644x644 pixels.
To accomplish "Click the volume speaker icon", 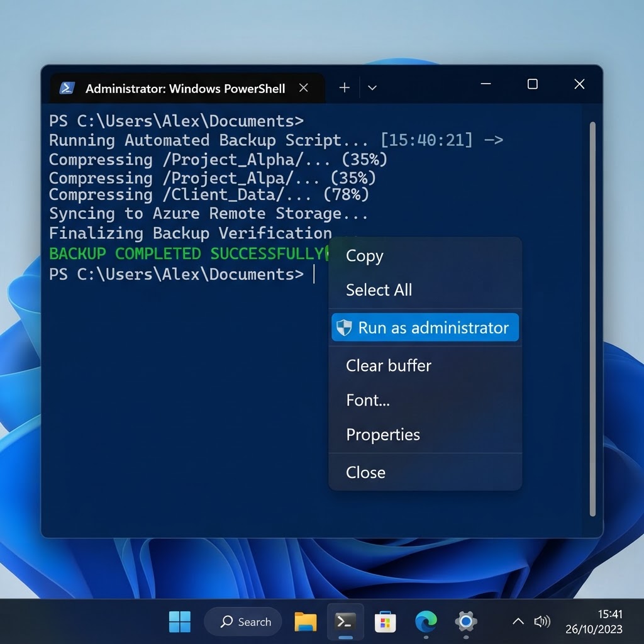I will pos(542,621).
